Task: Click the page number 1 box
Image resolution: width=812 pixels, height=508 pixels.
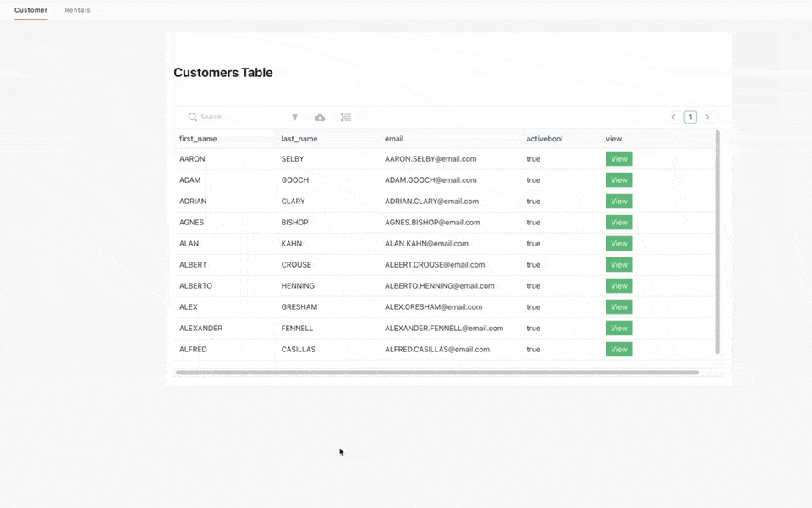Action: pos(690,118)
